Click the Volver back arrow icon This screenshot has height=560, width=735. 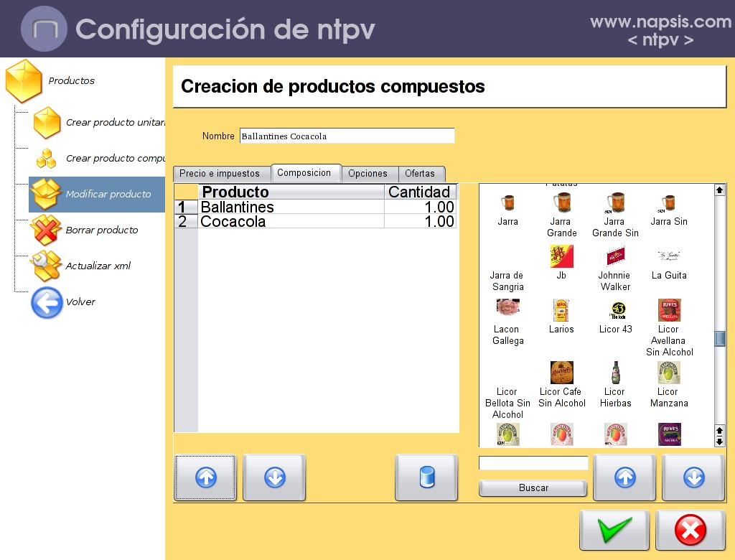coord(47,302)
